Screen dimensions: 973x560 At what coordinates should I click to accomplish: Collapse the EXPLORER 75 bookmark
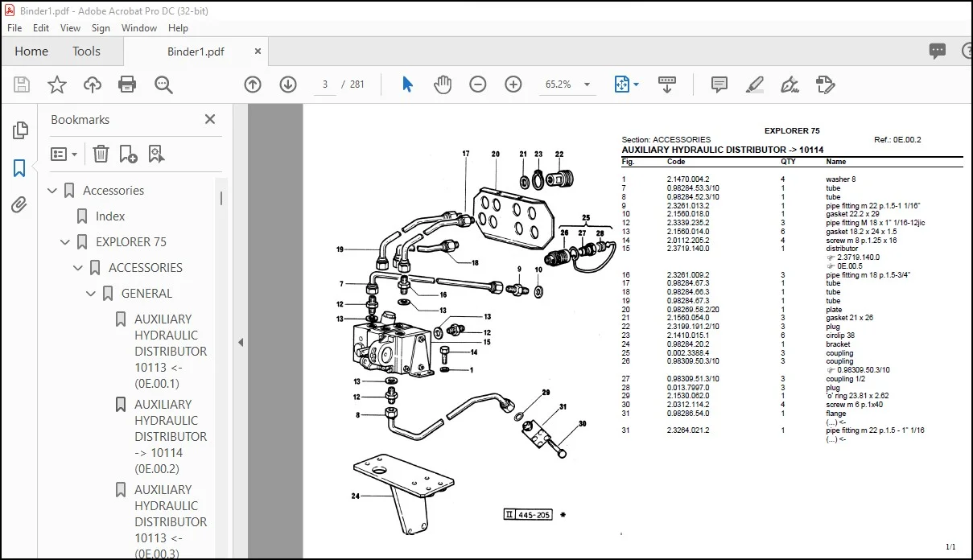pyautogui.click(x=65, y=242)
